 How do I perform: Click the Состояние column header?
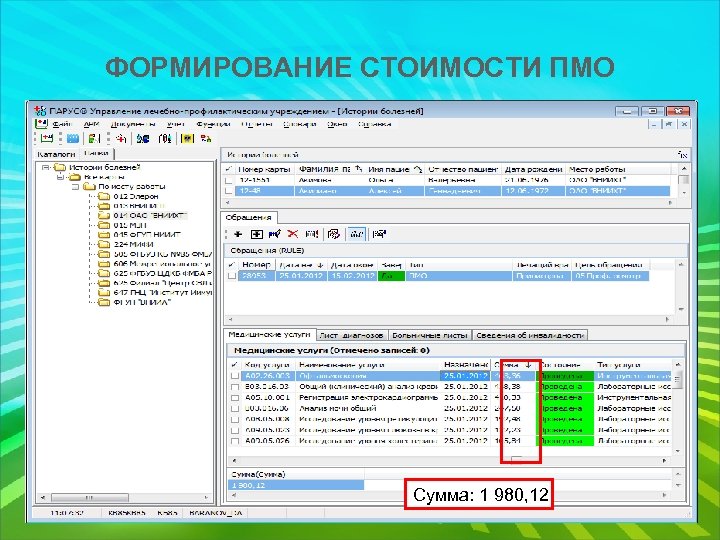pyautogui.click(x=564, y=365)
